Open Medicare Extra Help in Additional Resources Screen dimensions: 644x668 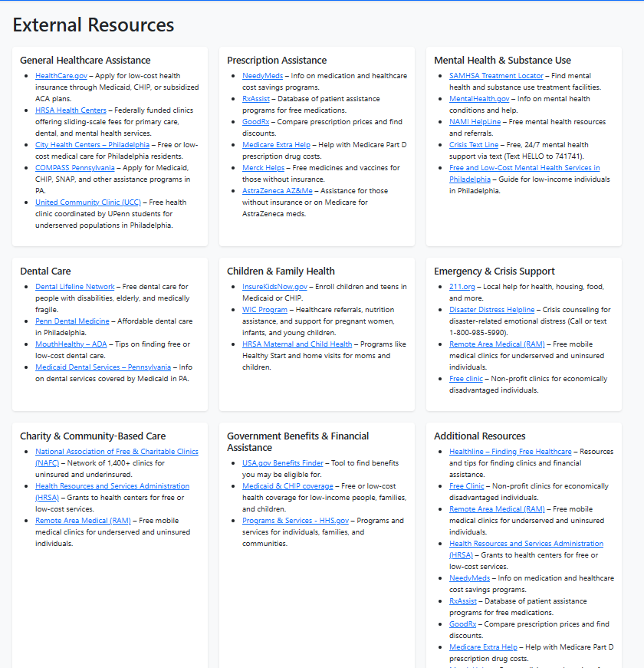coord(484,647)
